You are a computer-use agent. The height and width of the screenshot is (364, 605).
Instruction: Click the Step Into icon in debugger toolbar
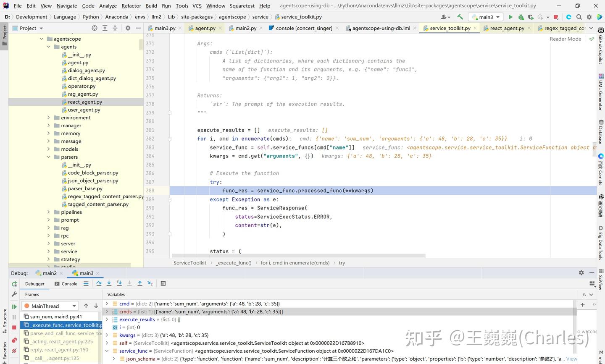click(109, 283)
